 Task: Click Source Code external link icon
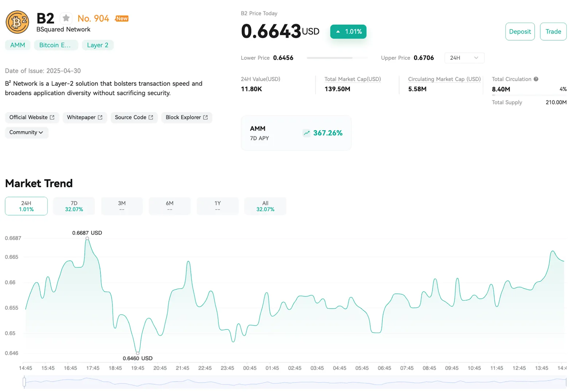(151, 117)
